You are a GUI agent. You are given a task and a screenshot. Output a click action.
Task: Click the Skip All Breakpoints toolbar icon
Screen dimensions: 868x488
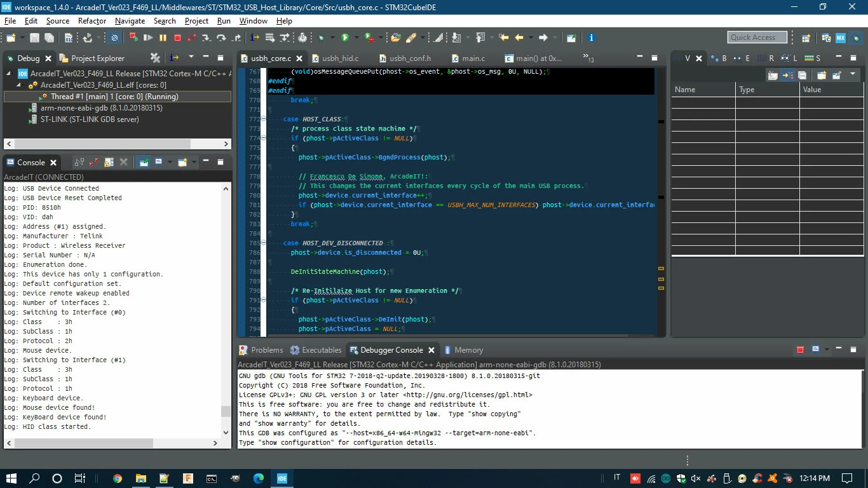click(x=114, y=38)
